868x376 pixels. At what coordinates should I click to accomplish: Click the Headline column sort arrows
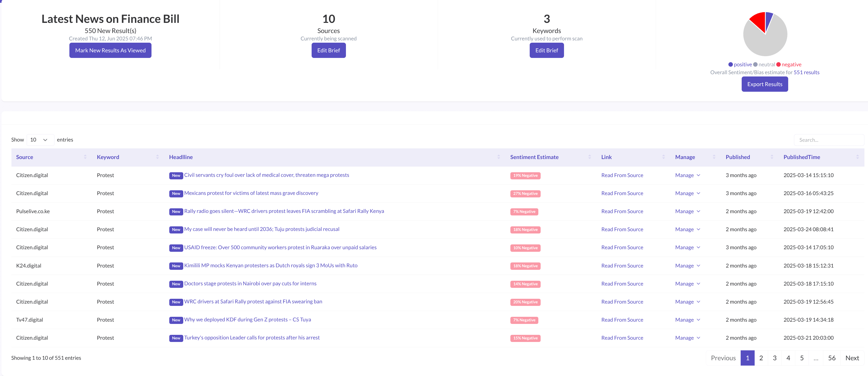[x=498, y=157]
